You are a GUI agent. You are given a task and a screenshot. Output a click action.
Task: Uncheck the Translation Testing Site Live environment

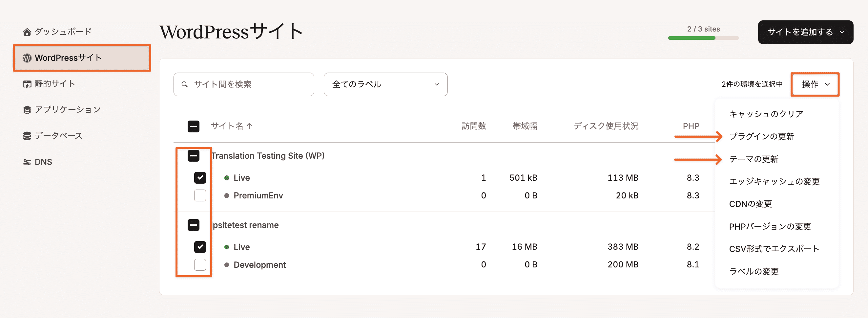(200, 178)
